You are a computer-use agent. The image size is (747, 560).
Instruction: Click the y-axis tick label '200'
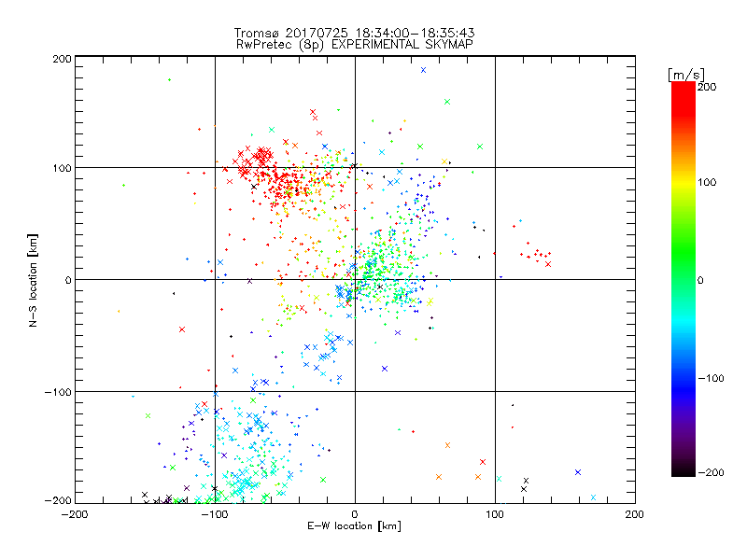pos(62,59)
